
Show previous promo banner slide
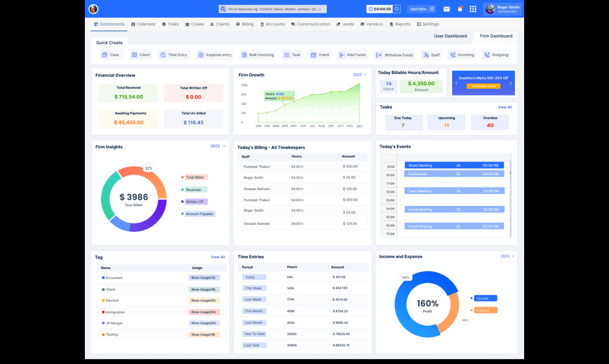456,83
